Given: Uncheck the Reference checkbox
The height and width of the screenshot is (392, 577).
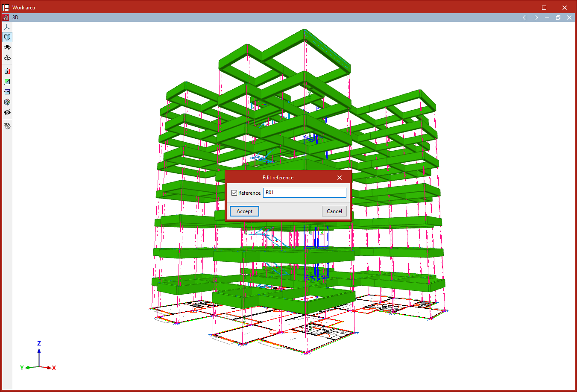Looking at the screenshot, I should (x=234, y=193).
